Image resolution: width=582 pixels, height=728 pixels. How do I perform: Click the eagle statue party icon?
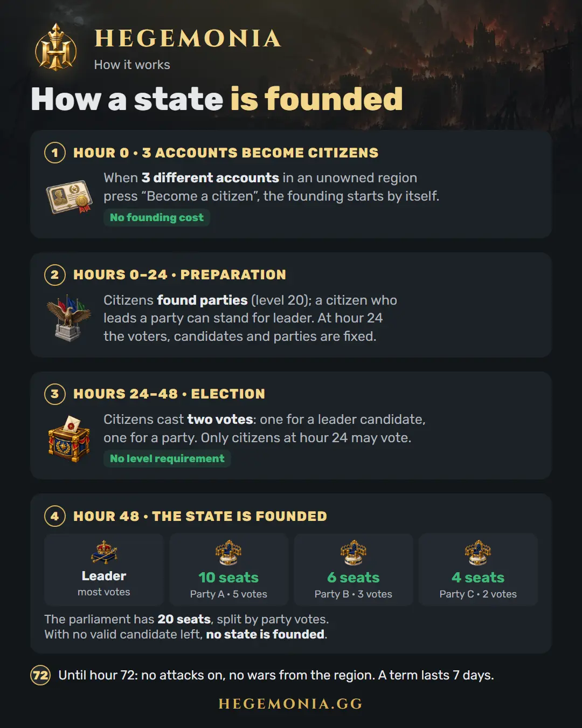pyautogui.click(x=70, y=318)
